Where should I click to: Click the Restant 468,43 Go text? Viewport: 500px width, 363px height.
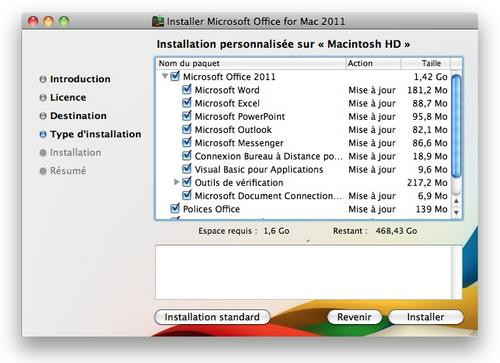[375, 231]
